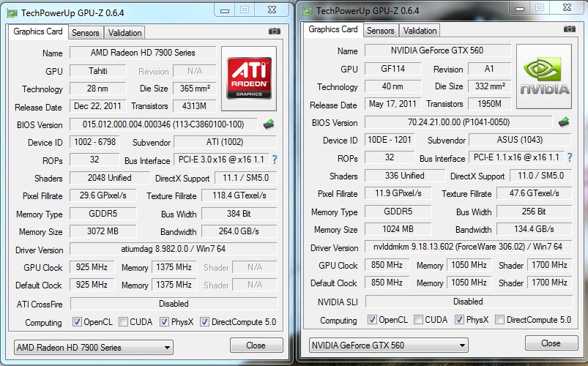
Task: Click the Bandwidth value 264.0 GB/s
Action: click(x=239, y=231)
